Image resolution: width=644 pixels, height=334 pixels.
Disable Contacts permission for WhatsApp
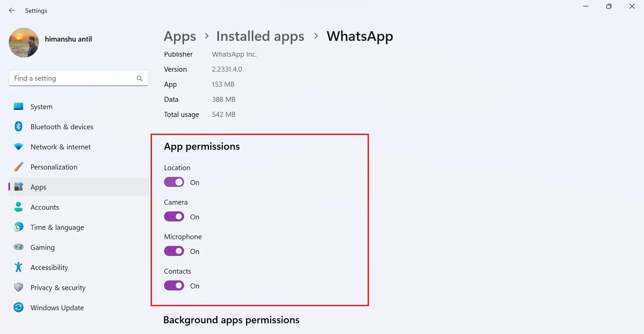(x=174, y=285)
